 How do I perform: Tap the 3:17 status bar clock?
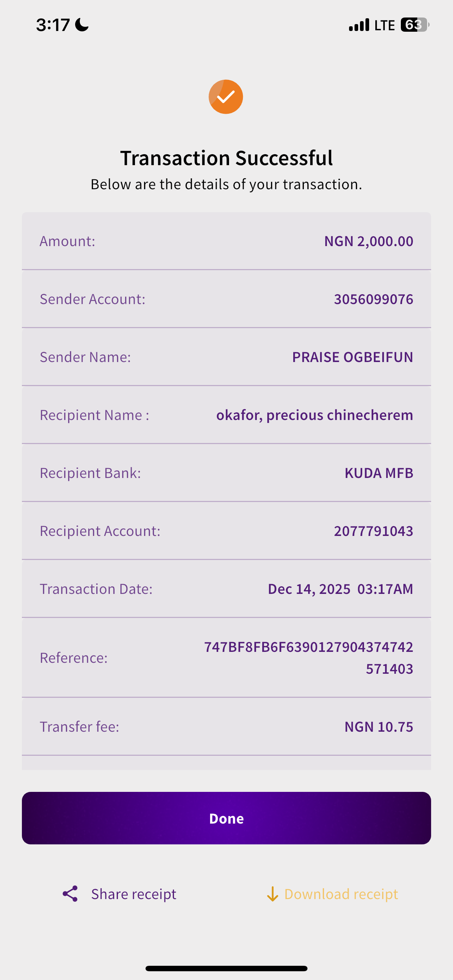(53, 25)
